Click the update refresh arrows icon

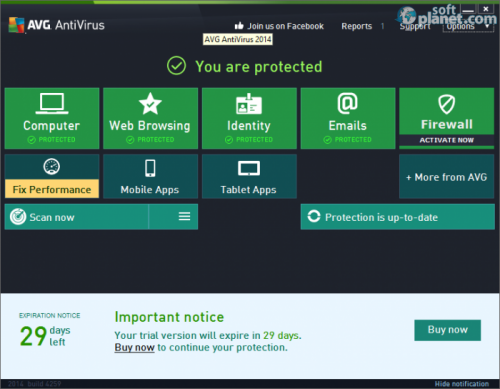[x=314, y=216]
